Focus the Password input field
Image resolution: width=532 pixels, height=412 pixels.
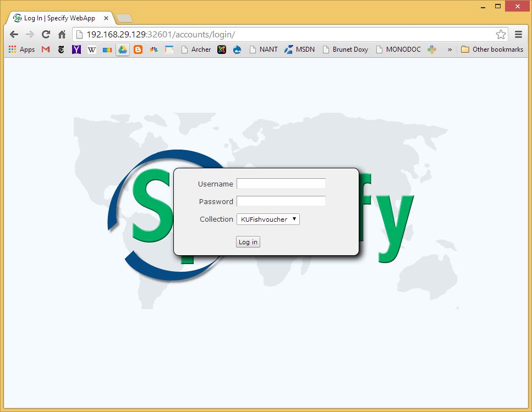point(281,201)
